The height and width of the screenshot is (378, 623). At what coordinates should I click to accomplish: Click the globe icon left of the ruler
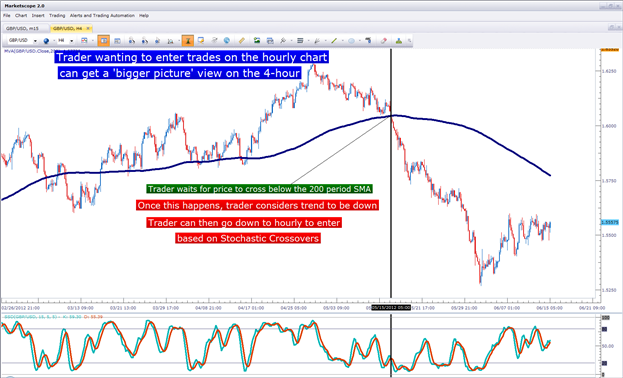click(226, 41)
